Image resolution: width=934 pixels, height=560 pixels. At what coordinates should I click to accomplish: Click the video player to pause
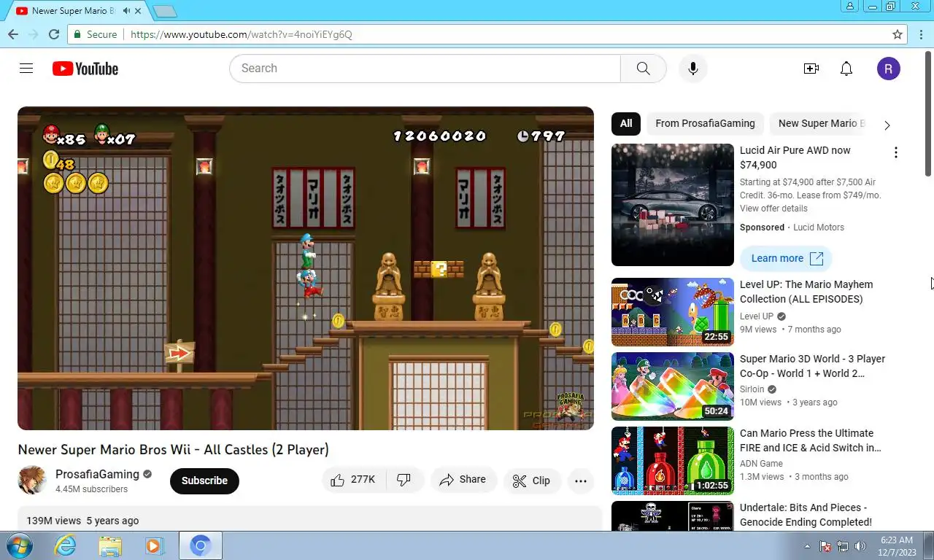point(306,268)
